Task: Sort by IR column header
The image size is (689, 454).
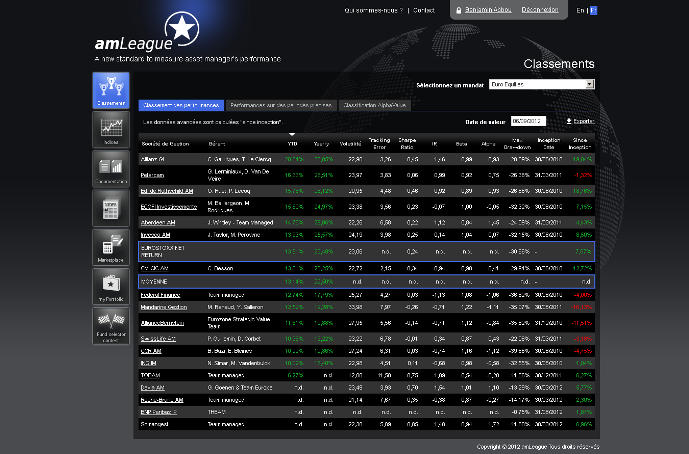Action: [435, 144]
